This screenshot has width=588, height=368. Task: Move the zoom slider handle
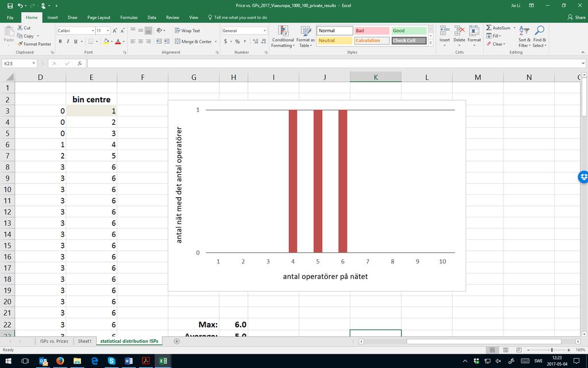[x=552, y=350]
